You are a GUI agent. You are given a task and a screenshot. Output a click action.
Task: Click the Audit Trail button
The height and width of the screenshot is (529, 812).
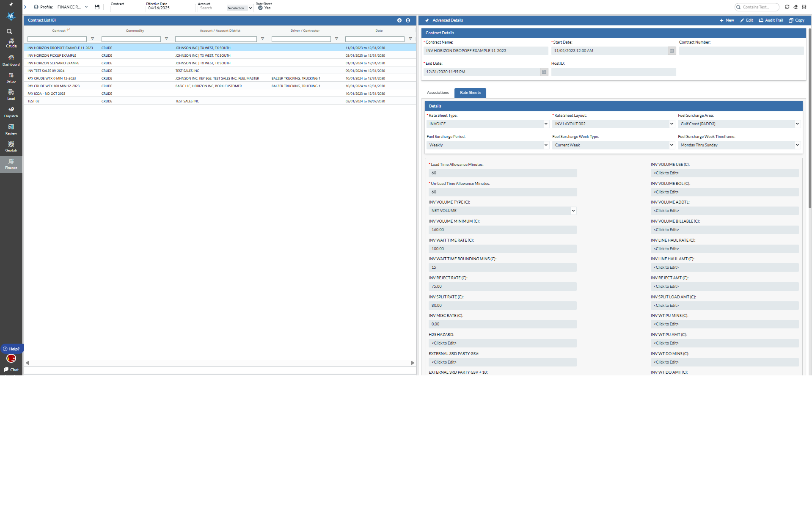pos(770,20)
